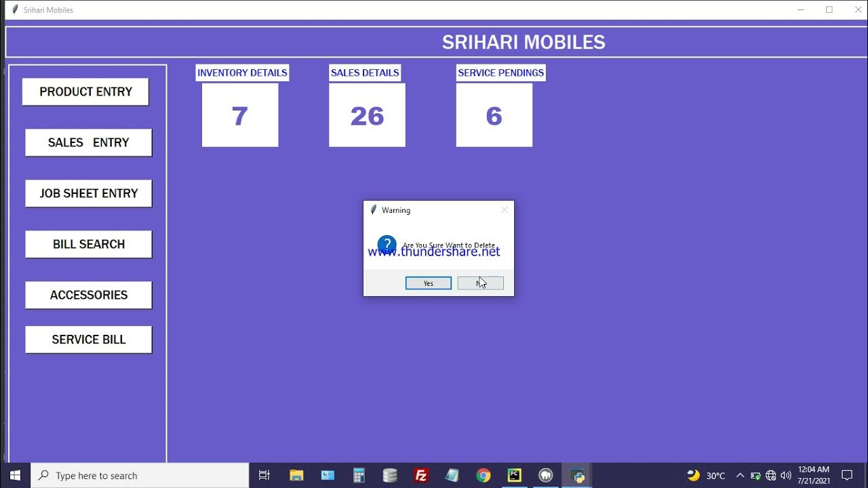Click the question mark icon in Warning dialog

coord(387,245)
